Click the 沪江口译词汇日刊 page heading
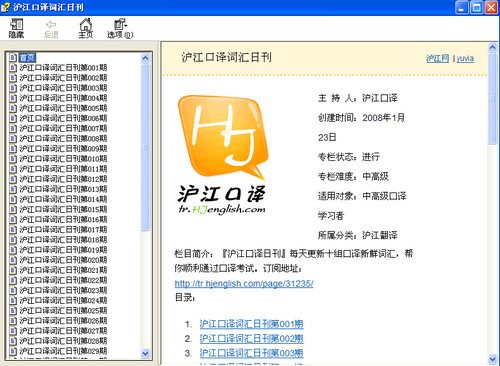Viewport: 500px width, 366px height. [x=227, y=57]
